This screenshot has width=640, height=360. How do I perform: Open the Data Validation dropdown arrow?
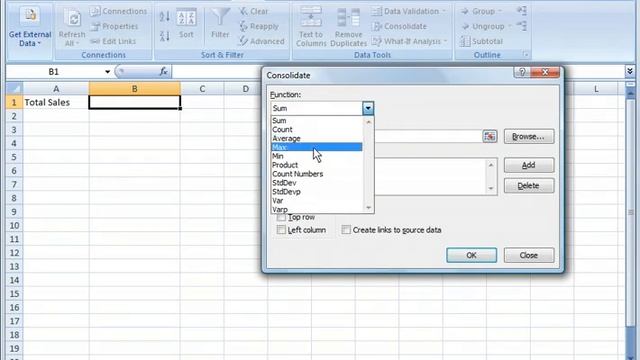click(443, 11)
